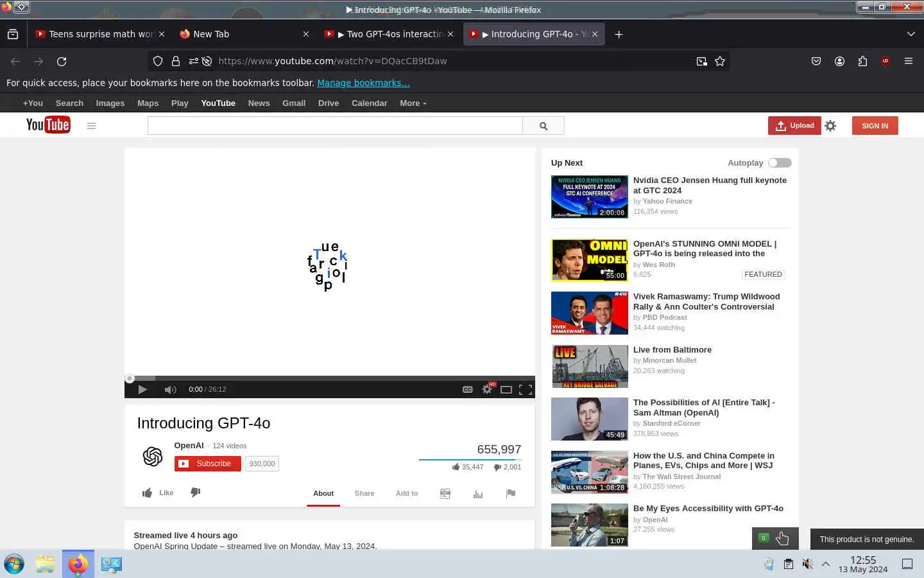The height and width of the screenshot is (578, 924).
Task: Toggle the Autoplay switch
Action: coord(780,163)
